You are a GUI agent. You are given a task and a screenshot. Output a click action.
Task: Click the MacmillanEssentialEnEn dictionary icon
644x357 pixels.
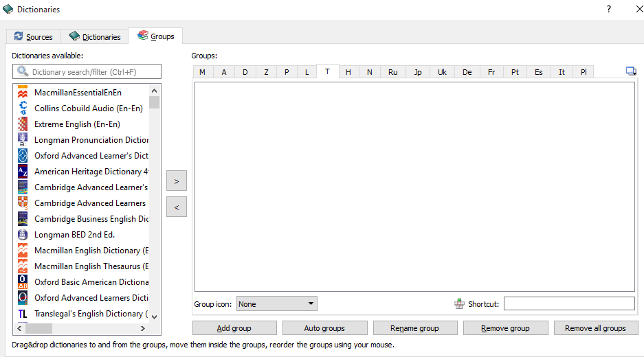click(23, 92)
